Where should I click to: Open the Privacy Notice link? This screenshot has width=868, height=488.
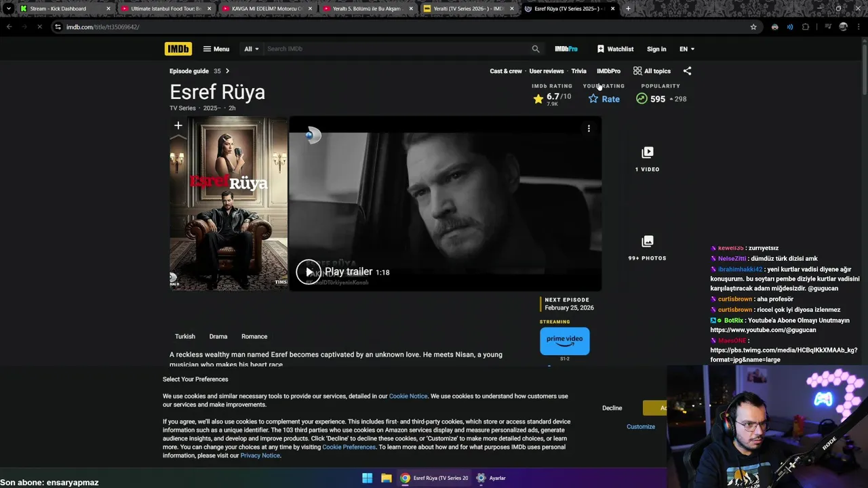tap(260, 455)
